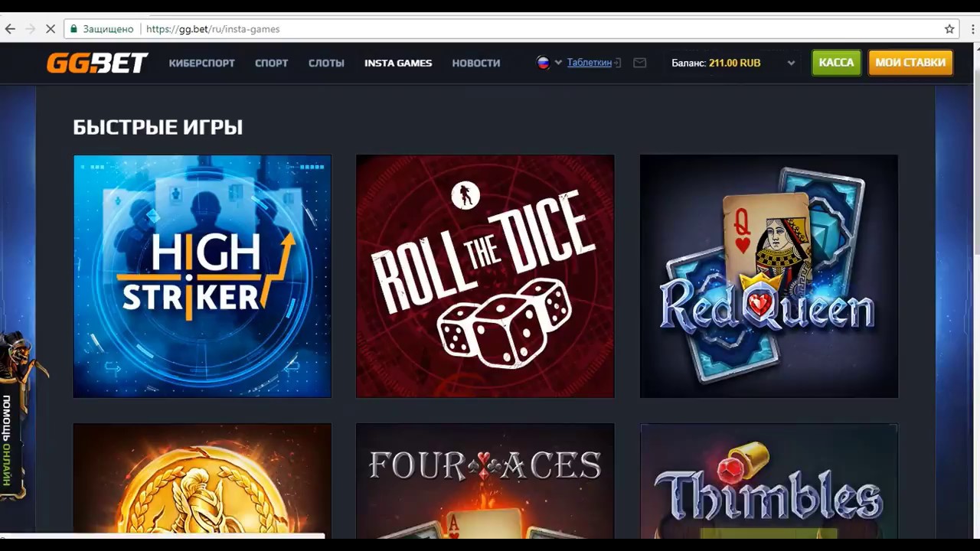The height and width of the screenshot is (551, 980).
Task: Open the Новости menu item
Action: pos(476,63)
